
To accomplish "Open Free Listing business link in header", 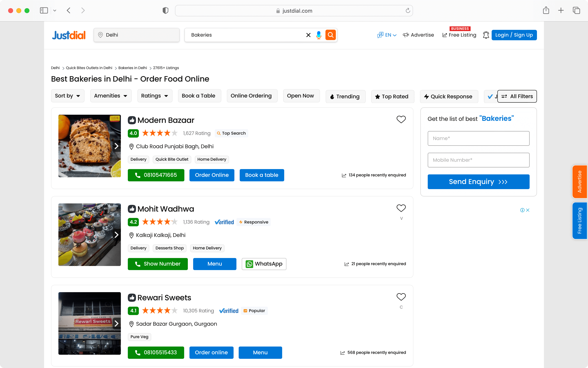I will point(459,35).
